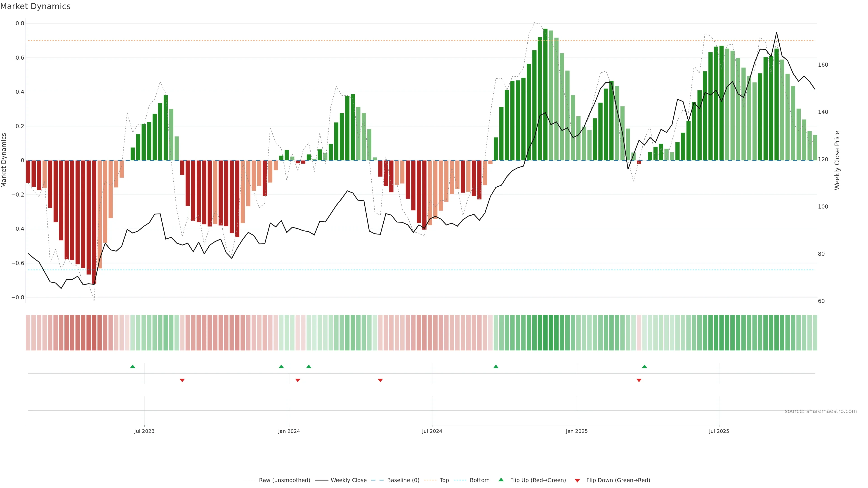Click the red flip-down triangle right after Jan 2024
The width and height of the screenshot is (868, 488).
(x=297, y=380)
